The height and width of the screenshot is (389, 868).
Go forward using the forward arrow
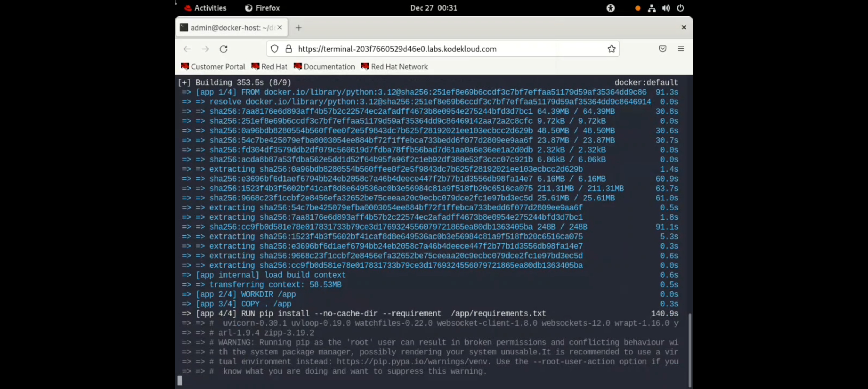click(x=205, y=49)
